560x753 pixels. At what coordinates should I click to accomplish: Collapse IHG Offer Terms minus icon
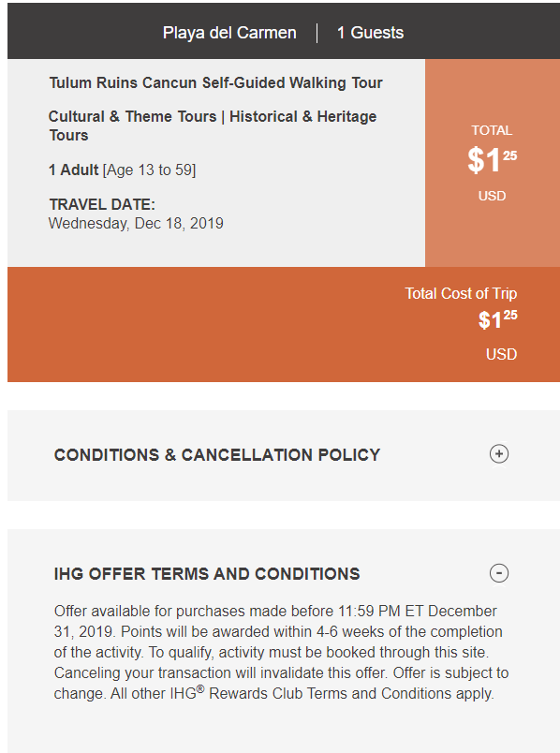[499, 573]
